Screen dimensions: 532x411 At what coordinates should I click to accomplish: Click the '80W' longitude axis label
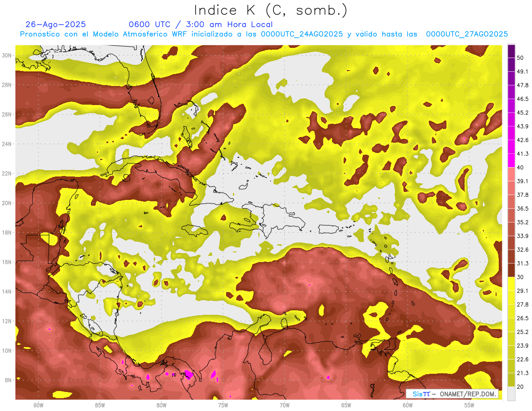(161, 406)
